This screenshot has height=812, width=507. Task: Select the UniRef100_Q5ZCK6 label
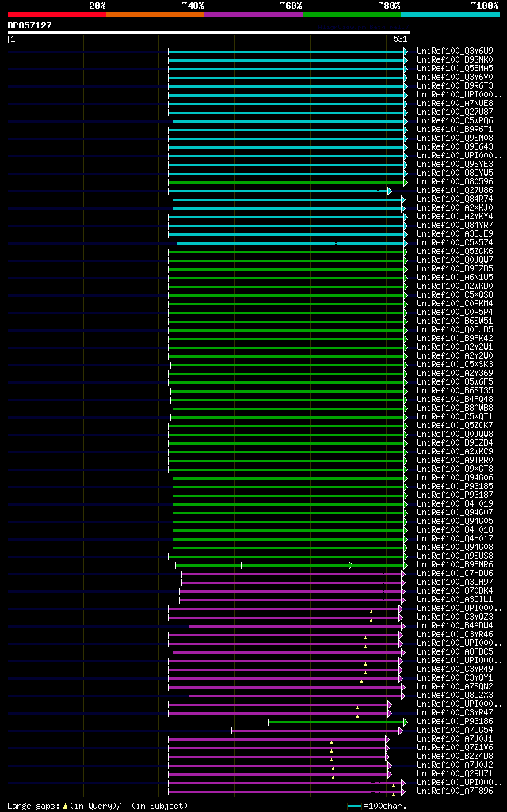pos(456,252)
